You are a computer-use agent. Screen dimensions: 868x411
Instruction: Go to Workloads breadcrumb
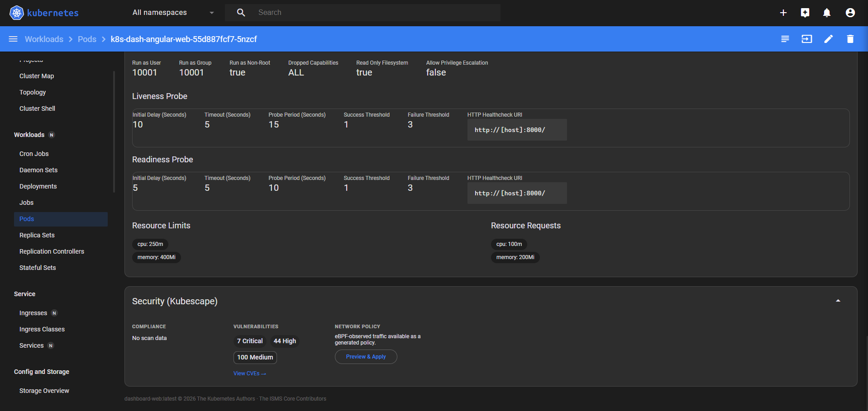tap(44, 39)
